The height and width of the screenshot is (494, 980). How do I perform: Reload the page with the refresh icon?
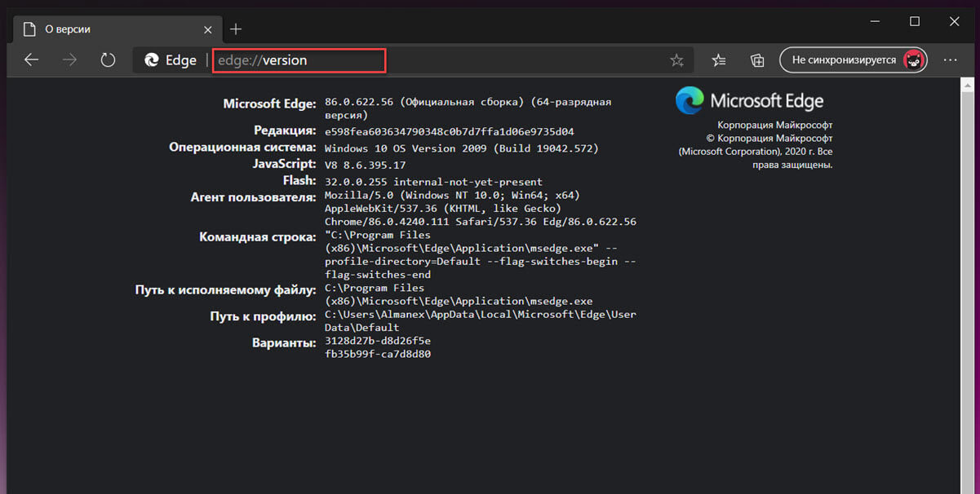(108, 60)
